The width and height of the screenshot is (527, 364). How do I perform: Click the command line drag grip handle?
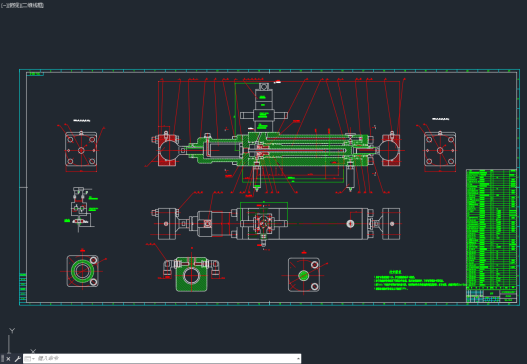tap(2, 359)
